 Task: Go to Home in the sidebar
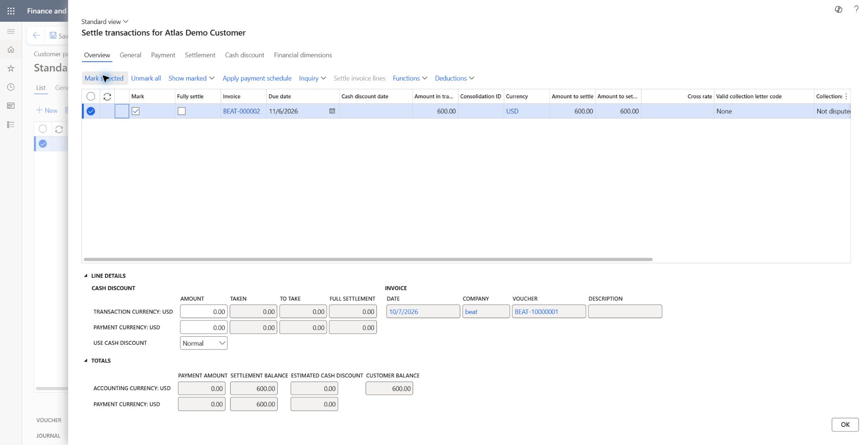tap(11, 50)
